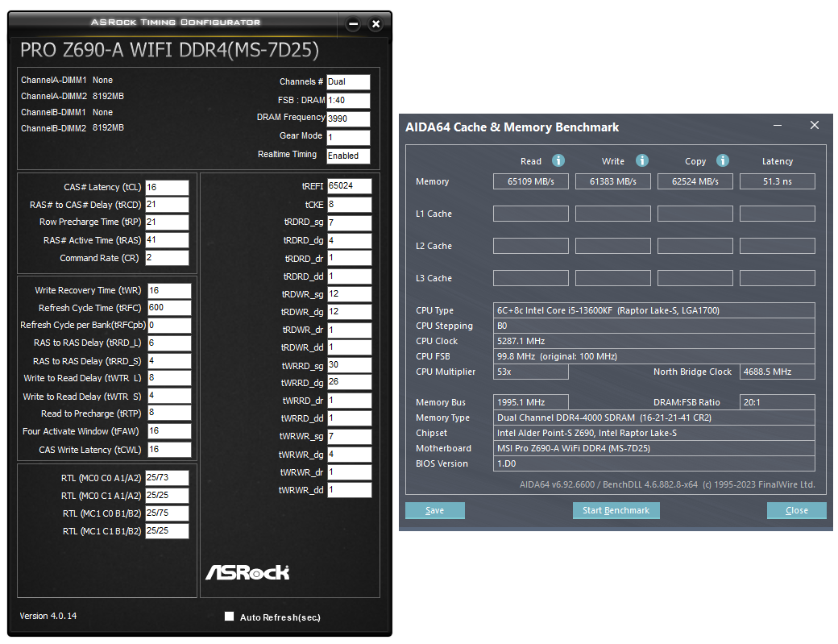Click the Close button in AIDA64
The image size is (838, 644).
[796, 510]
